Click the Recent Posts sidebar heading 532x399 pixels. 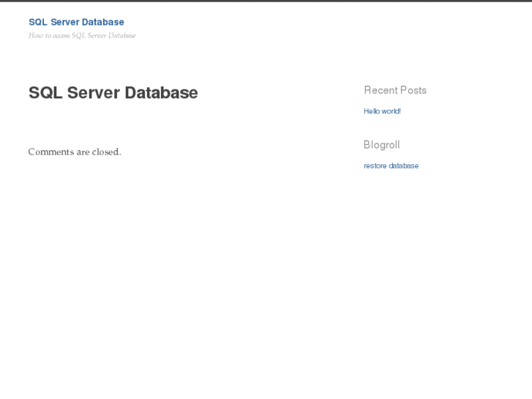[395, 90]
